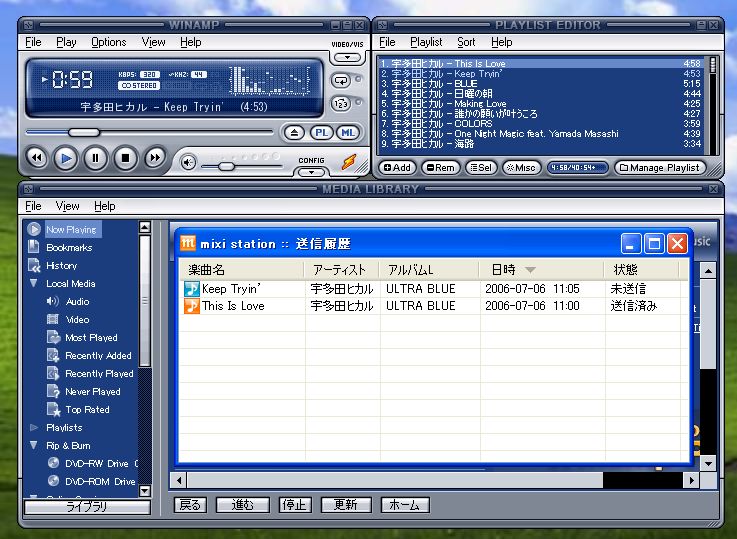This screenshot has width=737, height=539.
Task: Click Rem button in Playlist Editor
Action: click(x=440, y=168)
